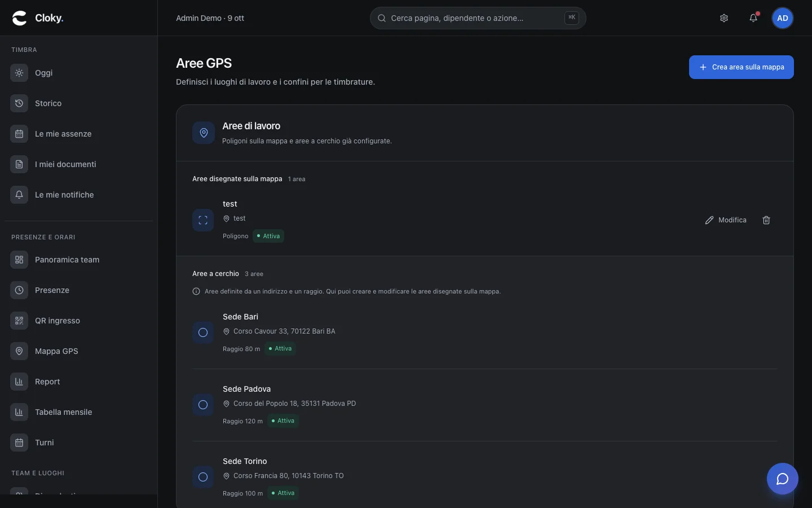Image resolution: width=812 pixels, height=508 pixels.
Task: Open Mappa GPS page
Action: [x=78, y=351]
